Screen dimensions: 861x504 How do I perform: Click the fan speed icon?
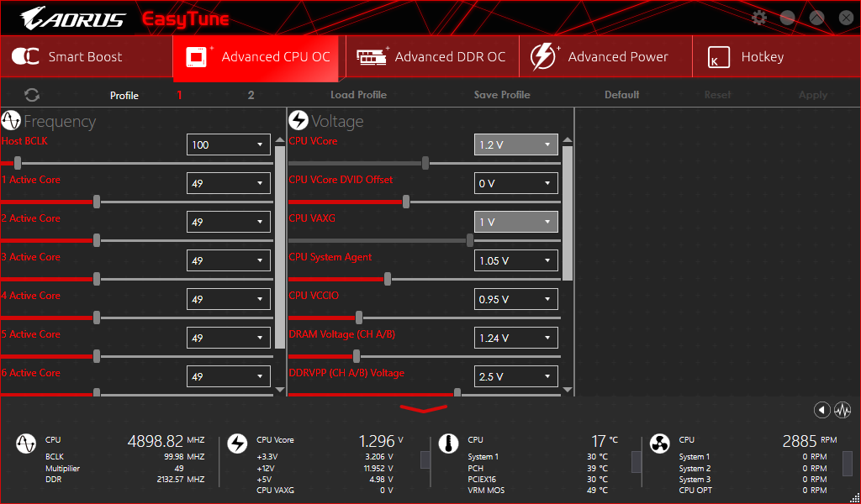point(659,444)
